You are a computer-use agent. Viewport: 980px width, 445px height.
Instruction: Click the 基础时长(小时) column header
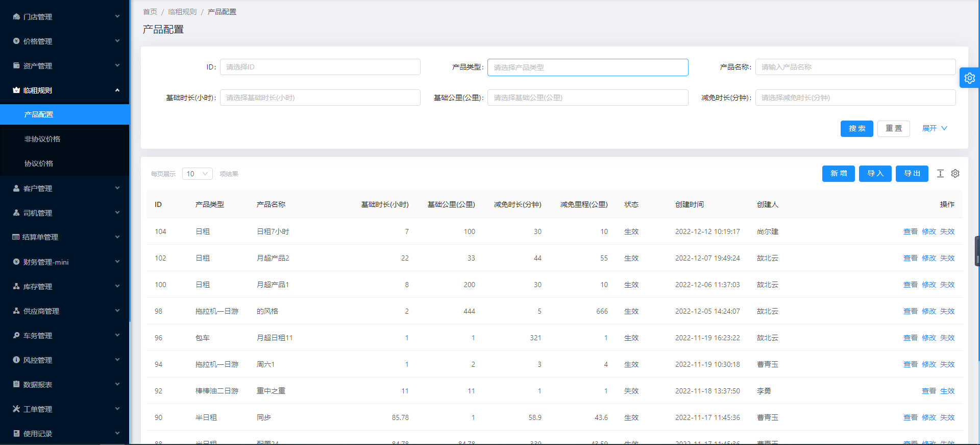[x=385, y=204]
